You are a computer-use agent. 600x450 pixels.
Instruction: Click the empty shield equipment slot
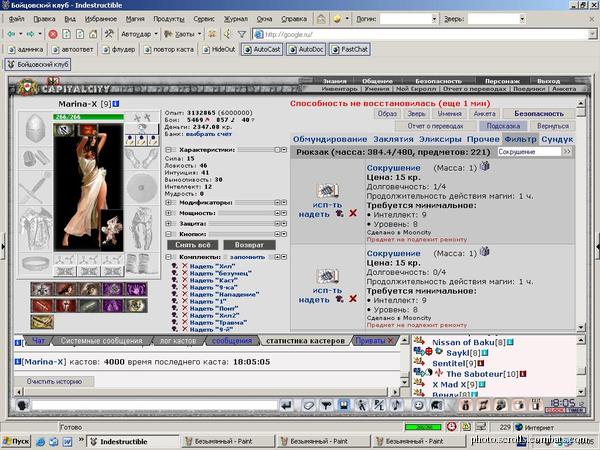click(x=142, y=188)
